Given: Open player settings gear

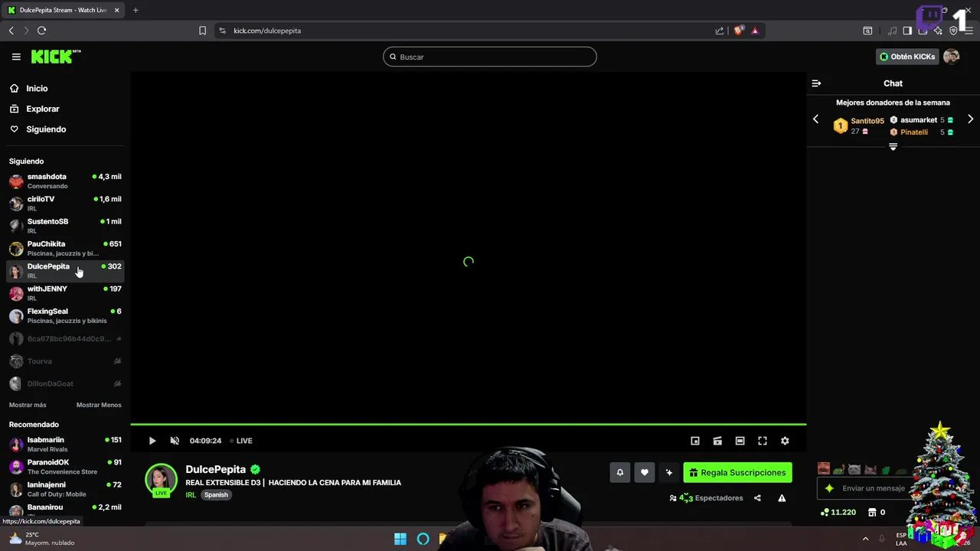Looking at the screenshot, I should 785,441.
